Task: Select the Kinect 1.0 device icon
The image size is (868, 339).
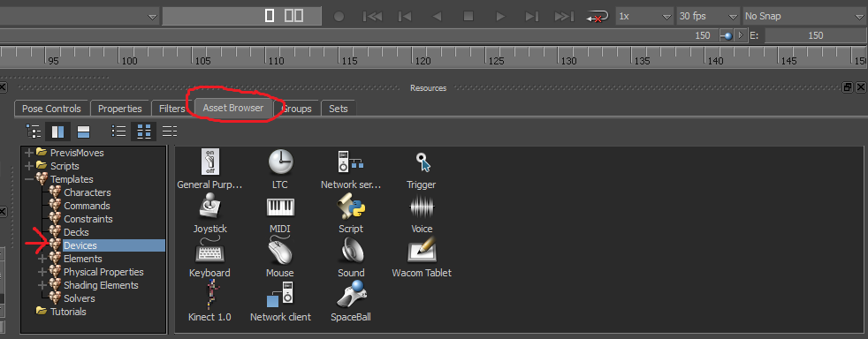Action: click(211, 295)
